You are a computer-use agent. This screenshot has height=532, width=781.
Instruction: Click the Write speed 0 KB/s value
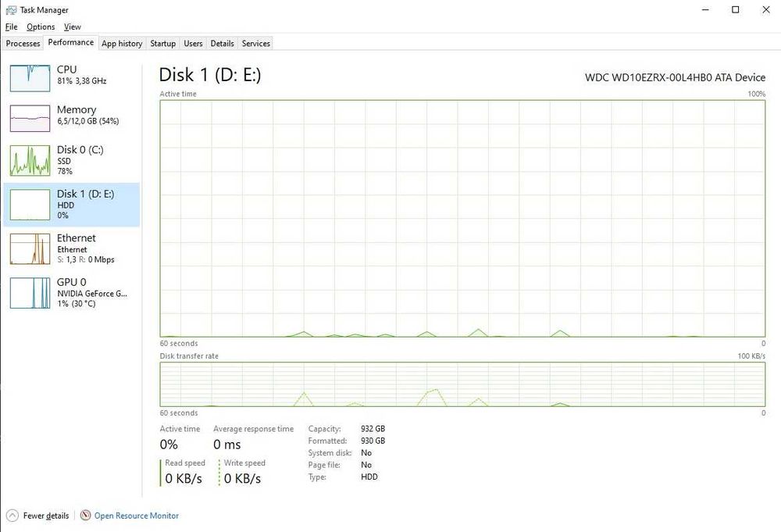pyautogui.click(x=242, y=478)
